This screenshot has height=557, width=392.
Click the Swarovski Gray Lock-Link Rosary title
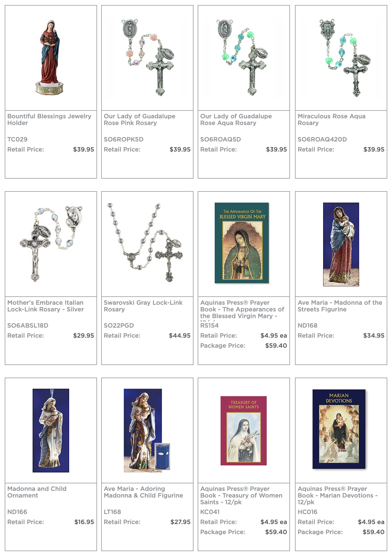(143, 306)
